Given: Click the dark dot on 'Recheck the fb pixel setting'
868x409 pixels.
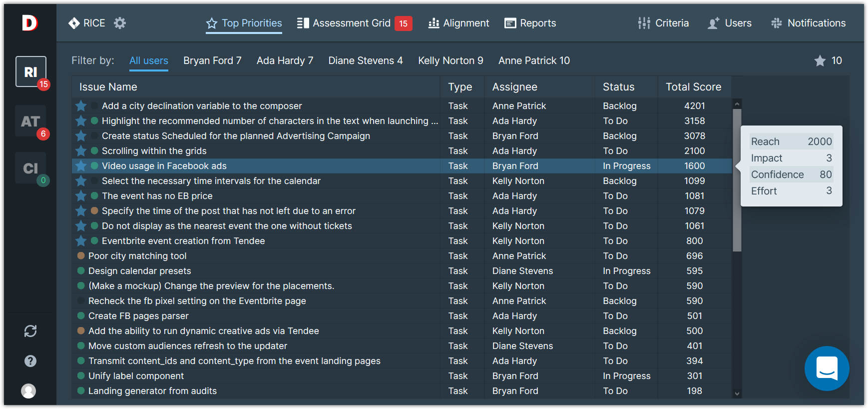Looking at the screenshot, I should pyautogui.click(x=81, y=301).
